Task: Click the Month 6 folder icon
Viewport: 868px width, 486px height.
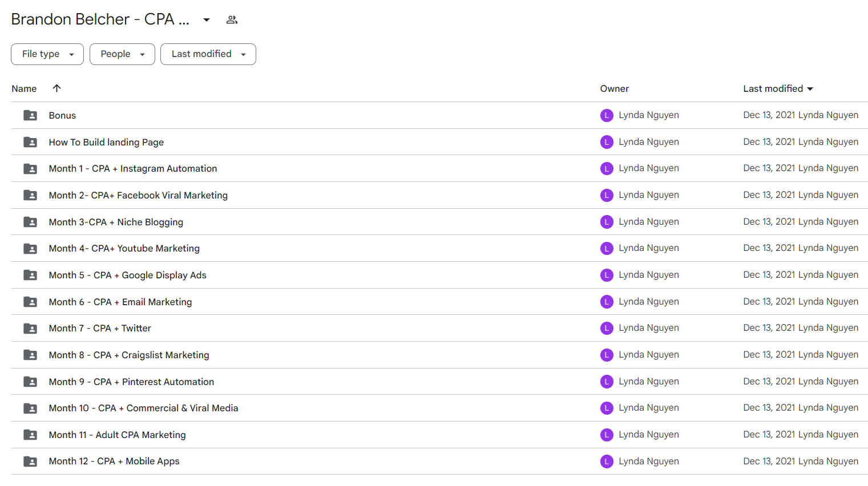Action: tap(30, 302)
